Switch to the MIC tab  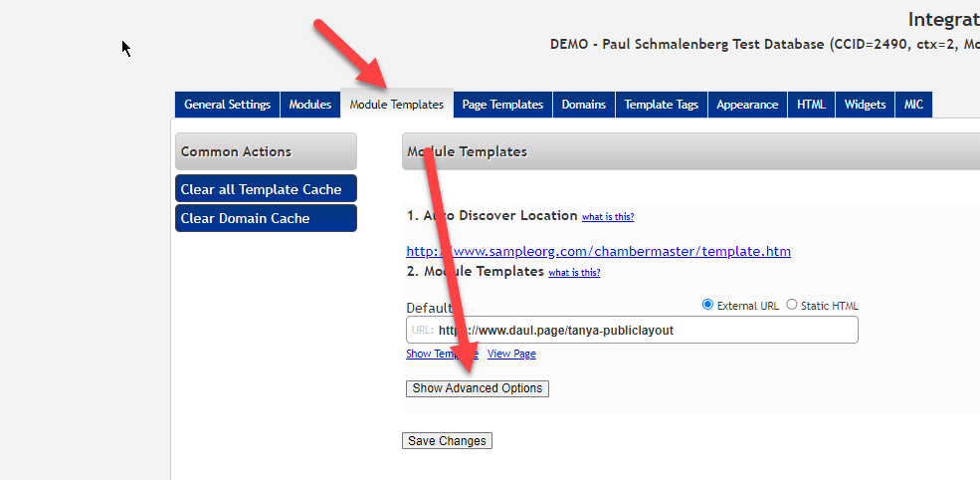coord(913,105)
